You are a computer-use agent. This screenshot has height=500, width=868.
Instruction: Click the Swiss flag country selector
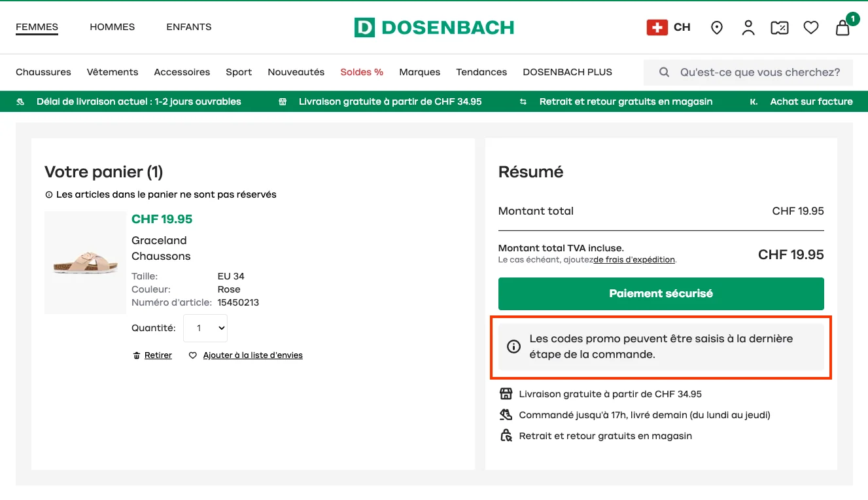[657, 27]
